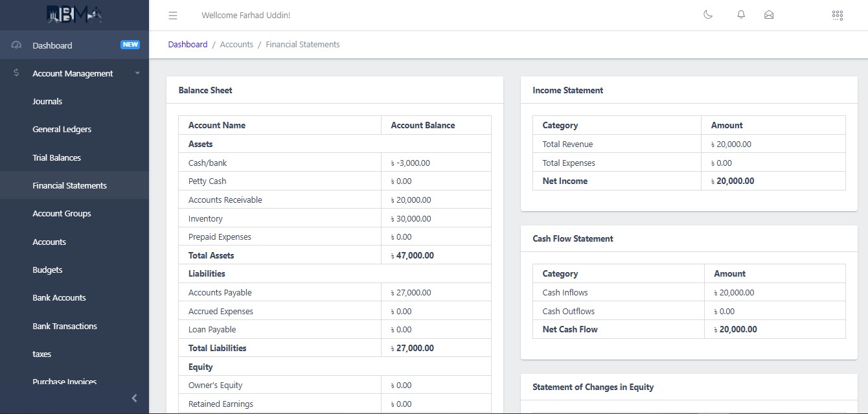This screenshot has width=868, height=414.
Task: Click the Account Balance column header
Action: coord(423,125)
